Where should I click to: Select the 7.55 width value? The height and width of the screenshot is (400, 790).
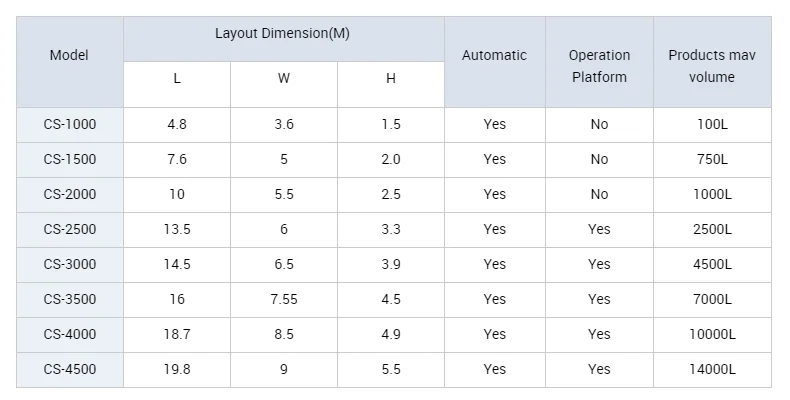[284, 299]
